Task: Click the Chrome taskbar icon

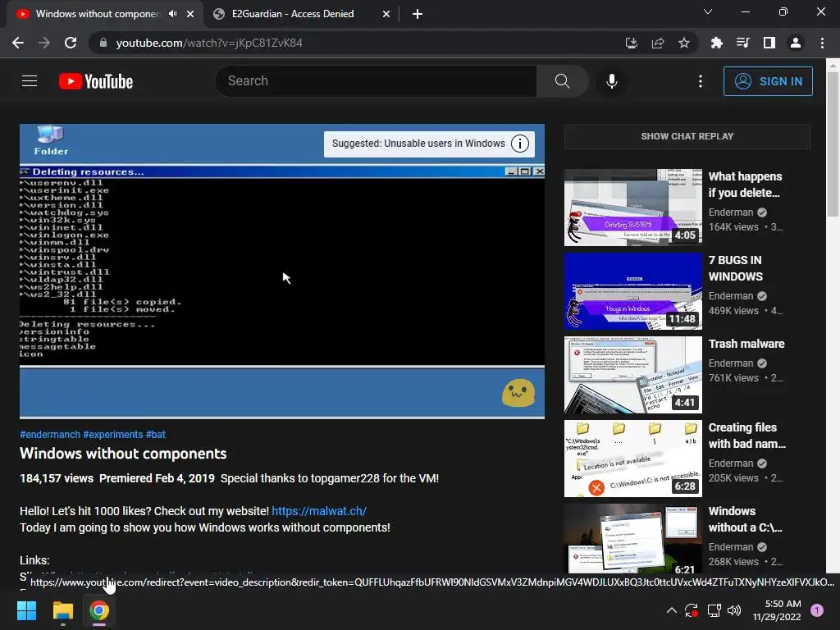Action: pyautogui.click(x=98, y=610)
